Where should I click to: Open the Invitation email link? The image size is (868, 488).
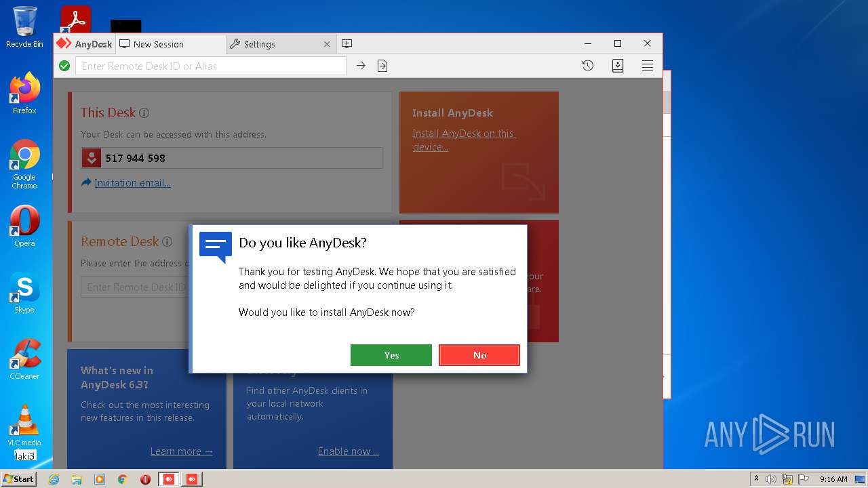[132, 183]
